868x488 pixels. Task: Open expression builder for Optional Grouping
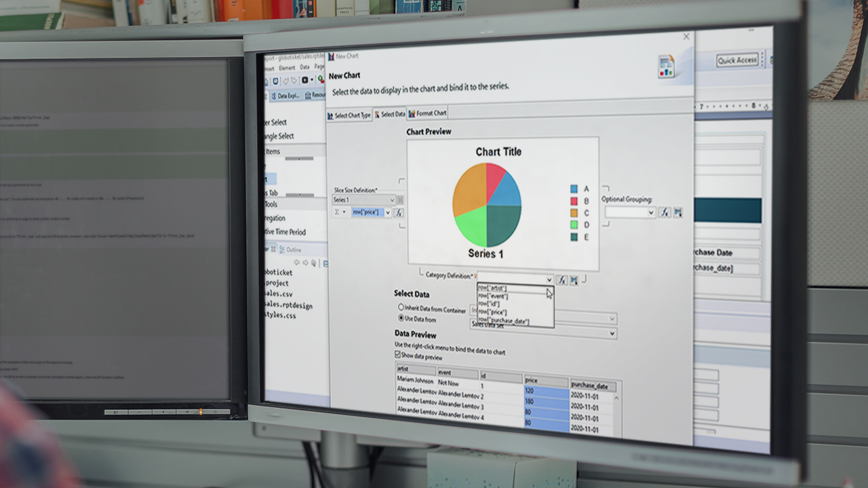point(665,212)
